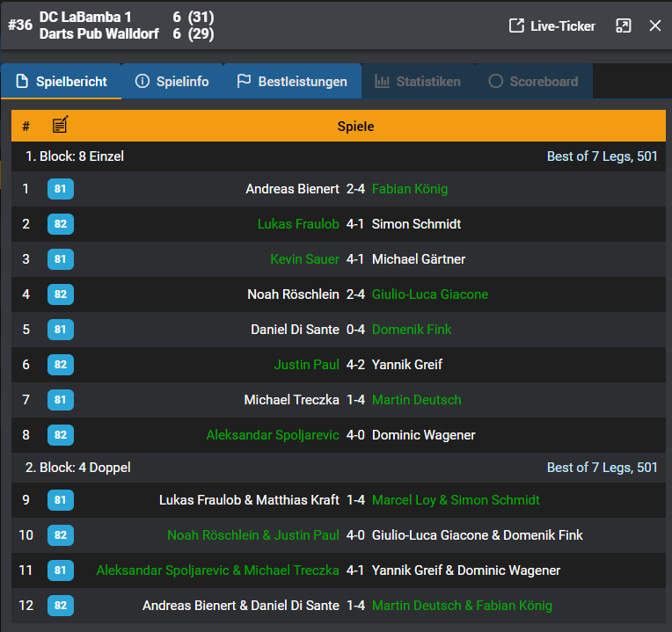Screen dimensions: 672x632
Task: Select player Fabian König in game 1
Action: pos(409,189)
